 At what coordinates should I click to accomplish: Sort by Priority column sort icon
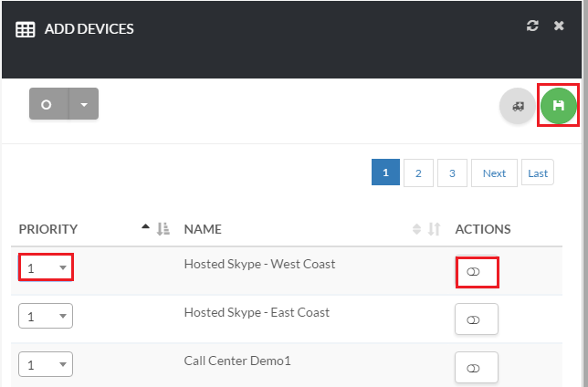click(x=163, y=229)
